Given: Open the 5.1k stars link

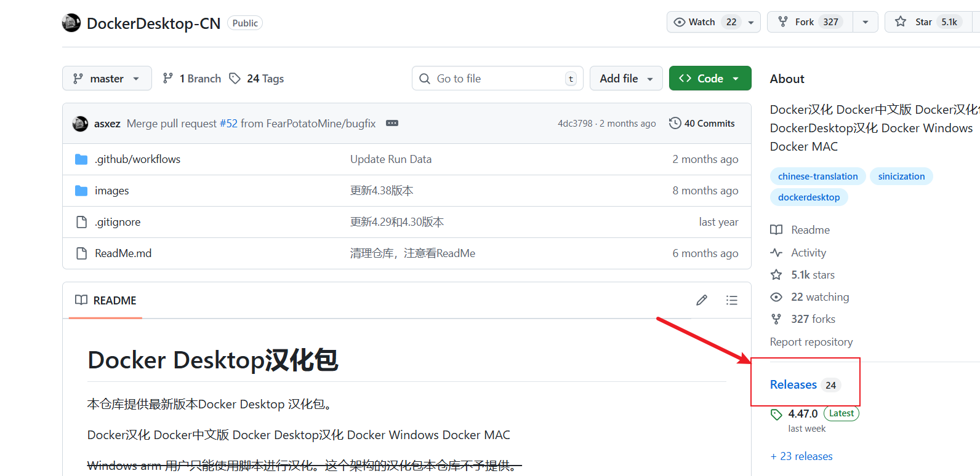Looking at the screenshot, I should coord(813,275).
